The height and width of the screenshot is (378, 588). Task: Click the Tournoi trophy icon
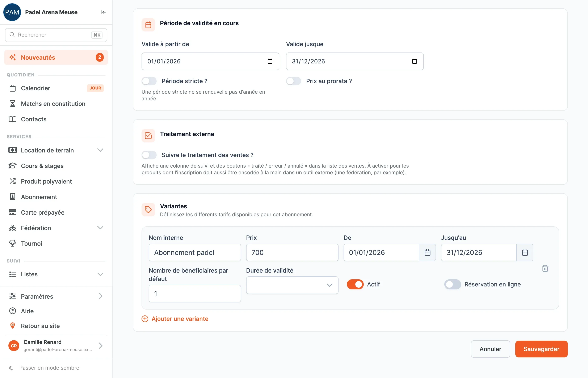click(13, 243)
